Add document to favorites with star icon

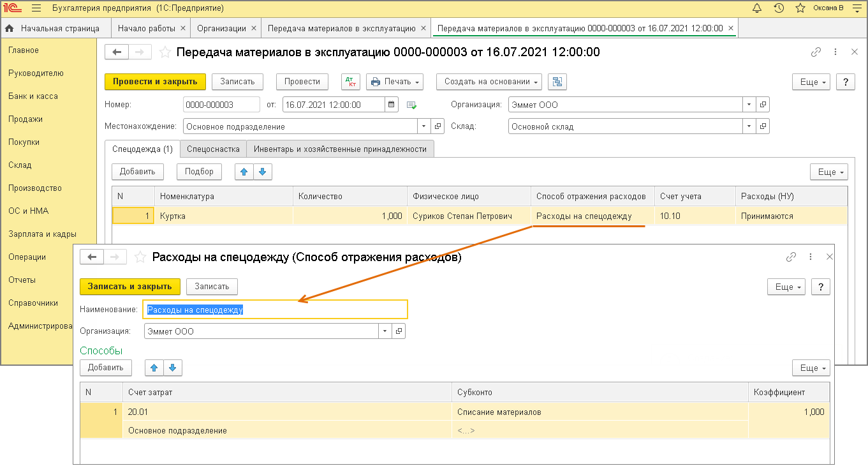pos(165,52)
